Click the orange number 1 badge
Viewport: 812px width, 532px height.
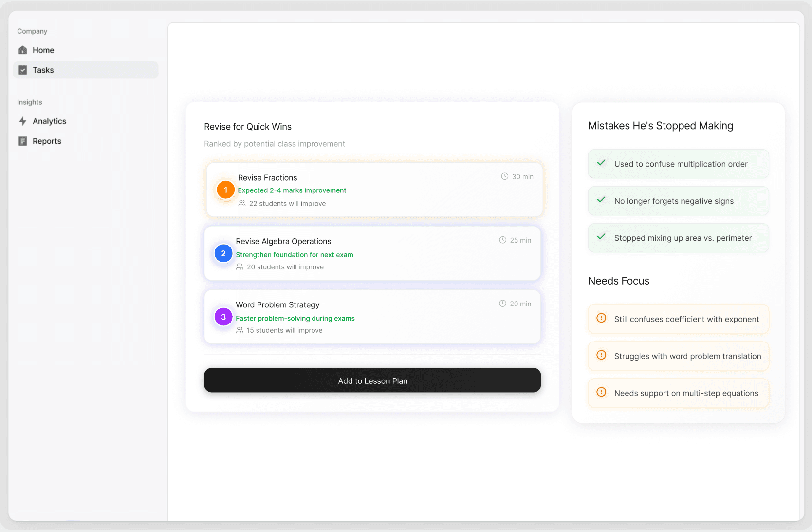(x=225, y=190)
